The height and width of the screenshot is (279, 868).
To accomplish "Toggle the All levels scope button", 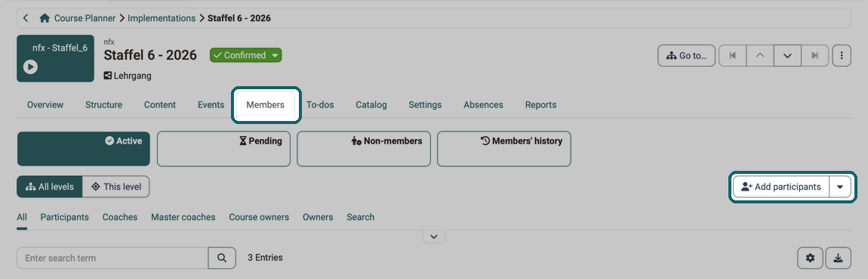I will coord(50,187).
